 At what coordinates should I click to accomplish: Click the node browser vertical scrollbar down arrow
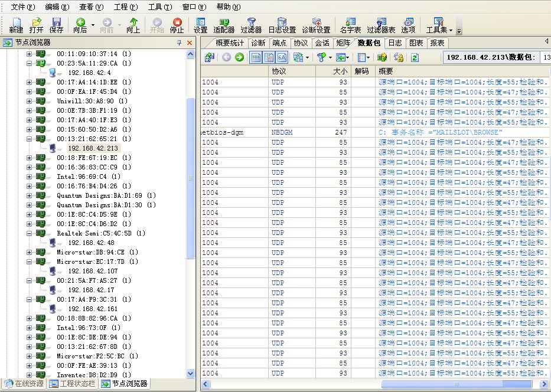[190, 373]
